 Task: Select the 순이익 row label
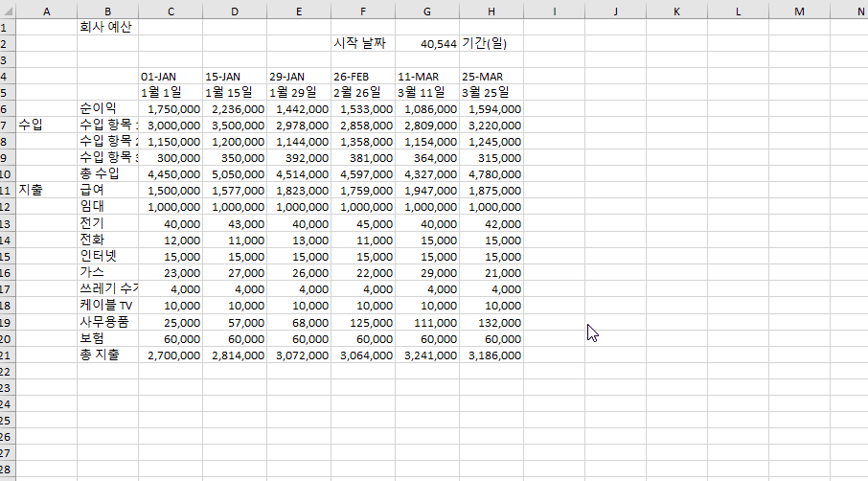pyautogui.click(x=107, y=109)
